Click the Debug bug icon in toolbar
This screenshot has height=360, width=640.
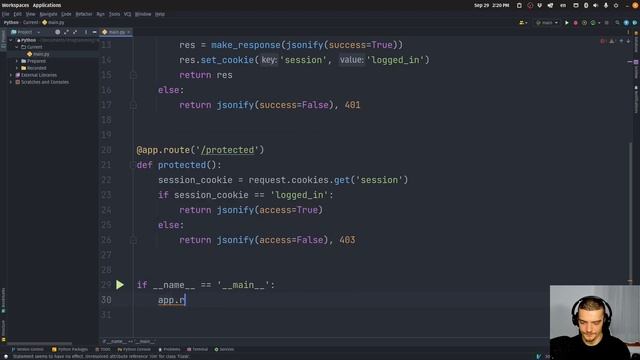click(576, 23)
